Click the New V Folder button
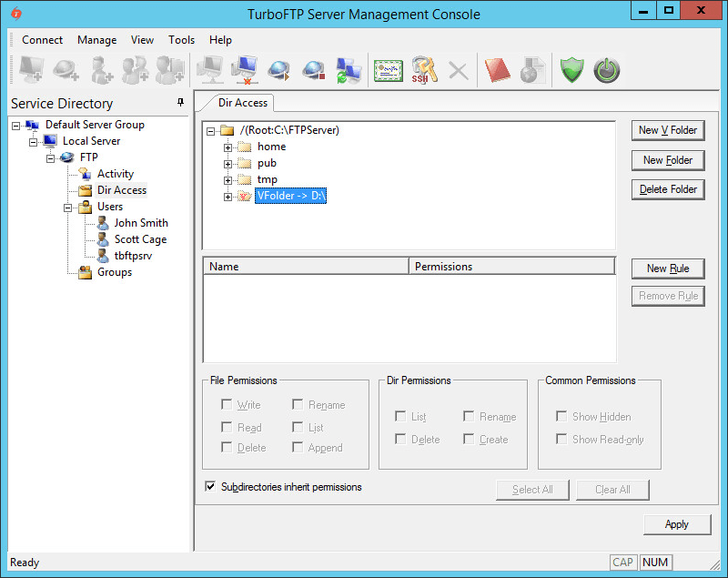 coord(668,130)
